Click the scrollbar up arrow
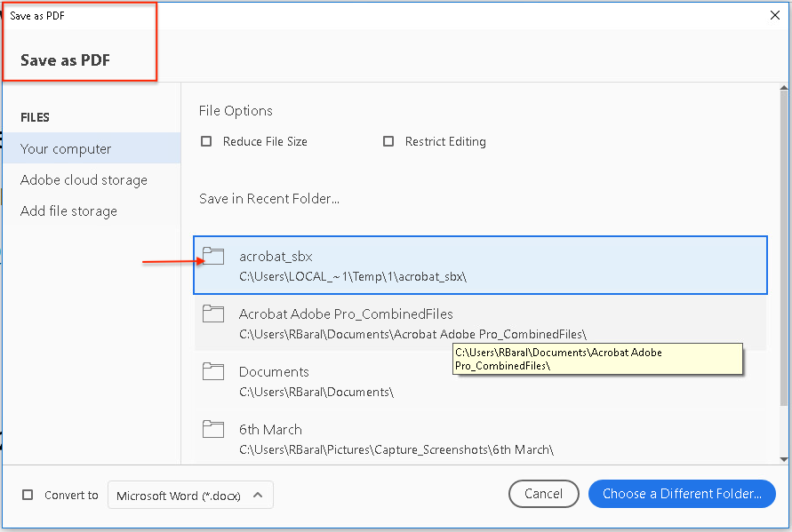The height and width of the screenshot is (532, 792). point(783,89)
